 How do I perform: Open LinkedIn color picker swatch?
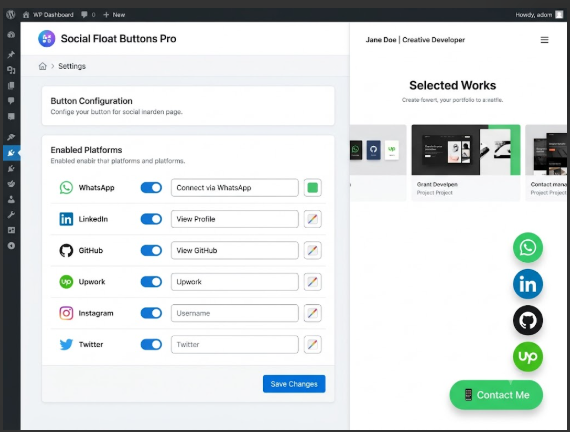[313, 219]
